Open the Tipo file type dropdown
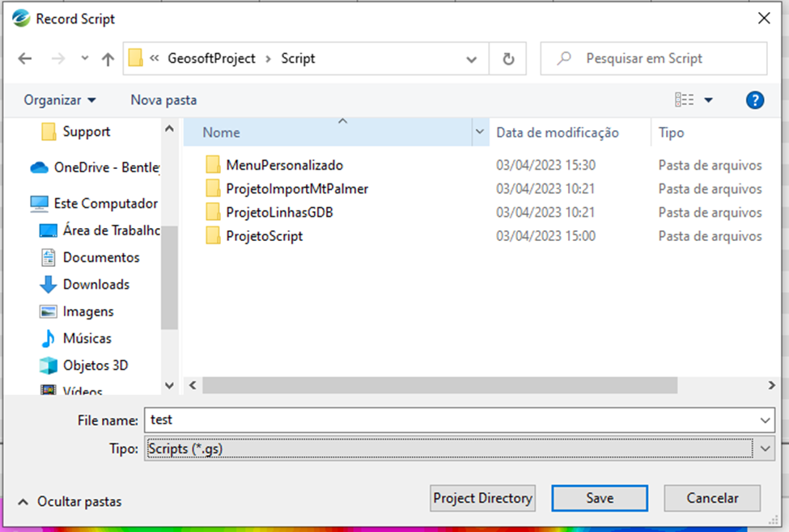The height and width of the screenshot is (532, 789). (766, 448)
